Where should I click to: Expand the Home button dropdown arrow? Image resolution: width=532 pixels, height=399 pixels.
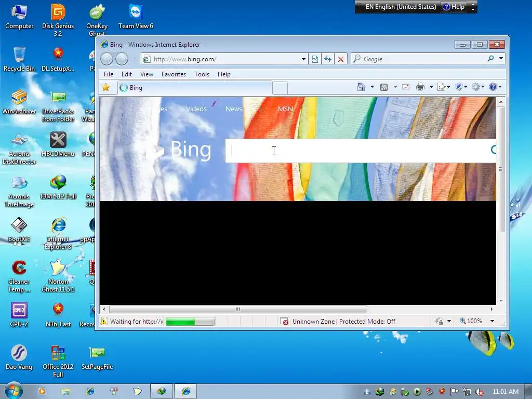[372, 87]
